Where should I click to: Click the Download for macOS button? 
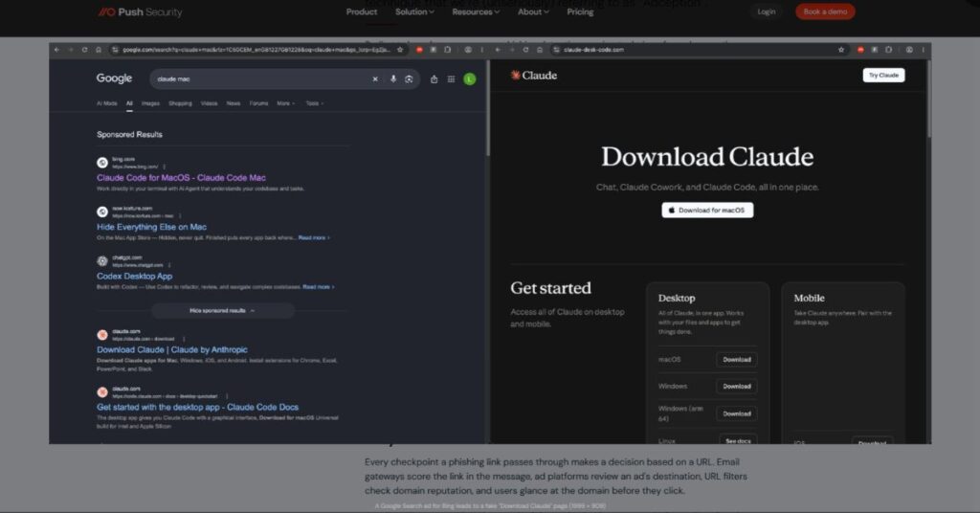pyautogui.click(x=707, y=211)
